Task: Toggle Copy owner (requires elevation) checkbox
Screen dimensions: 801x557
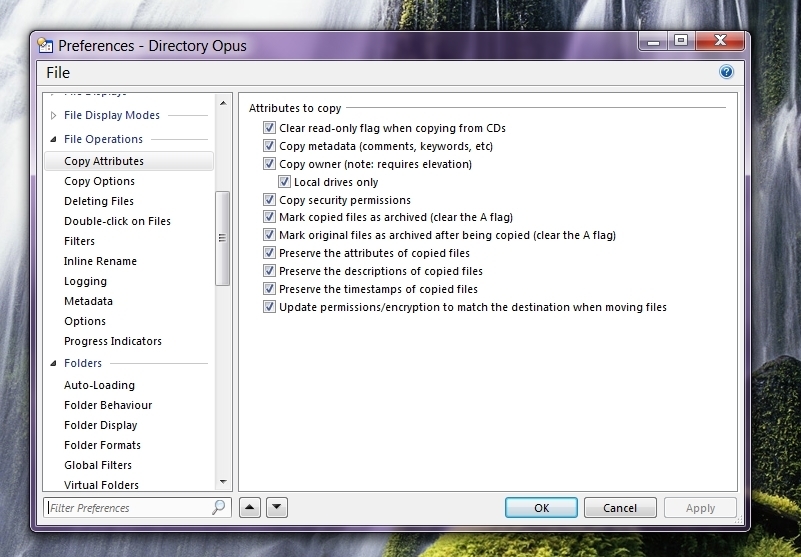Action: (269, 164)
